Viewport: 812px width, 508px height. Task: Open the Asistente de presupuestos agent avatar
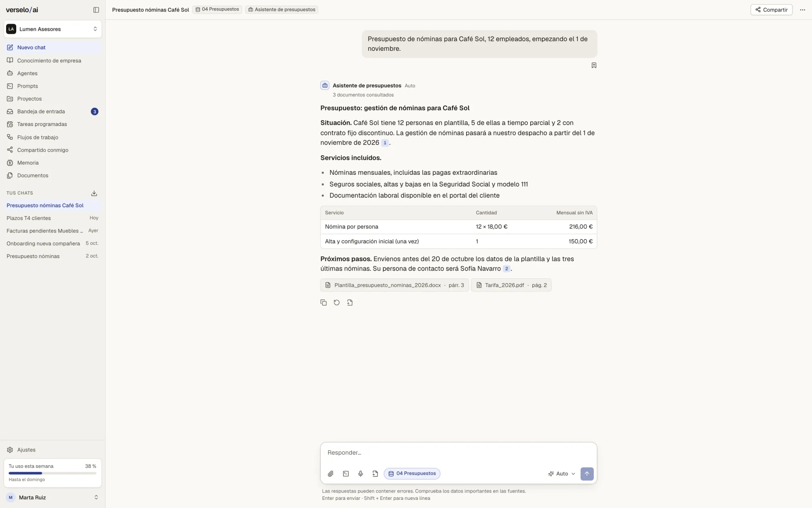(x=325, y=85)
